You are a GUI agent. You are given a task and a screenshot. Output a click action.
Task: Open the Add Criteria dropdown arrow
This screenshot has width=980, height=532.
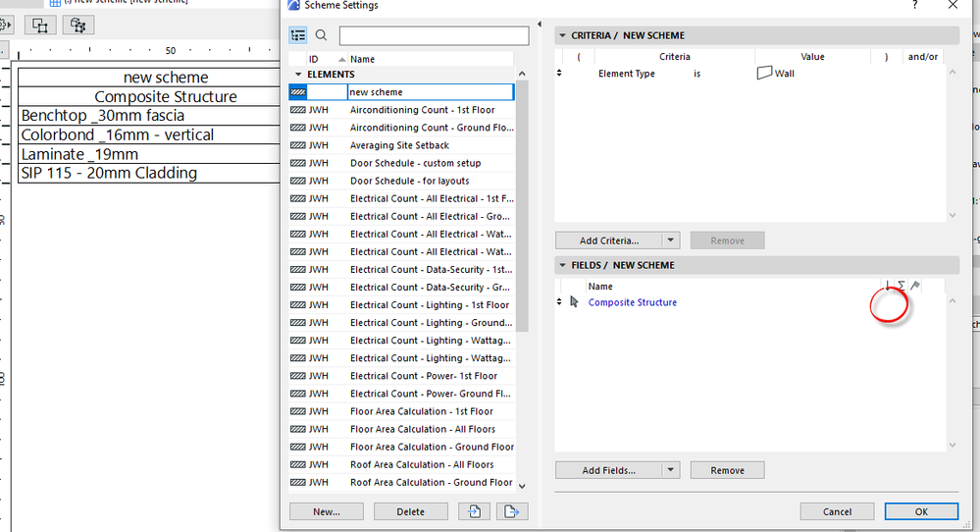671,240
